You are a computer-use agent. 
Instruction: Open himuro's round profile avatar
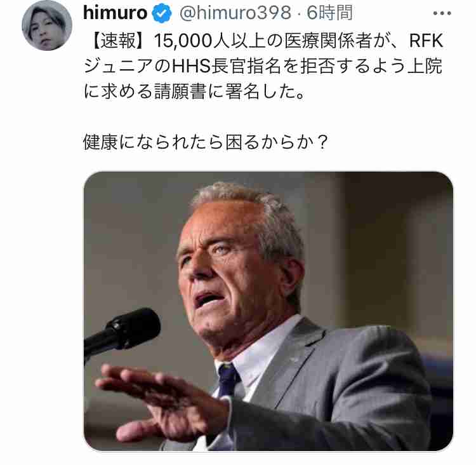tap(47, 25)
